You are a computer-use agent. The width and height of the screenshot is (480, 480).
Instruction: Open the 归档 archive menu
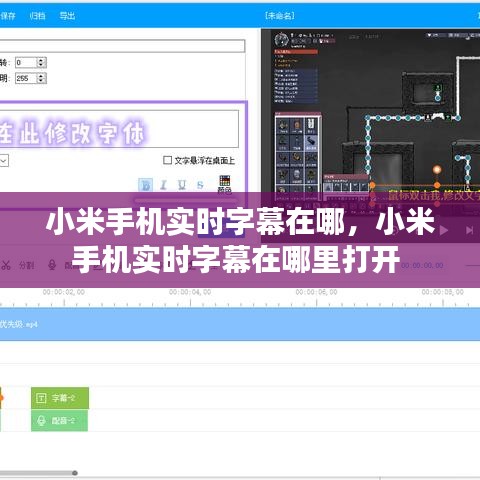click(x=37, y=16)
